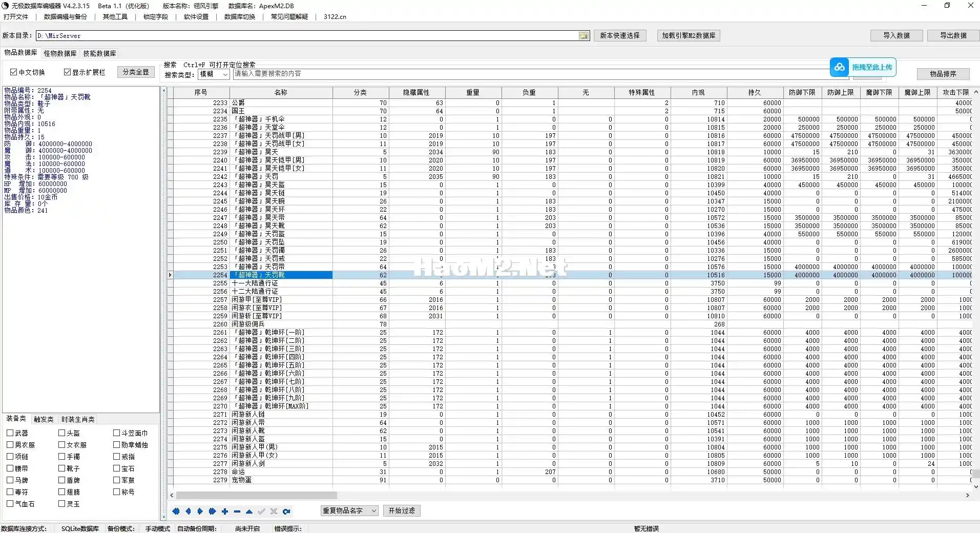Check the 称号 filter box
Image resolution: width=980 pixels, height=533 pixels.
(x=116, y=492)
